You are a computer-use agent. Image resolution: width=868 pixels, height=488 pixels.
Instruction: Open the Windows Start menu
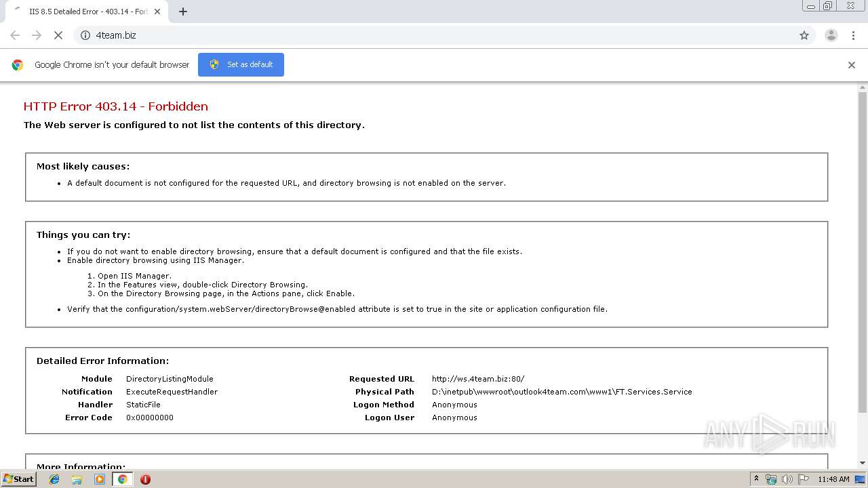[x=19, y=479]
